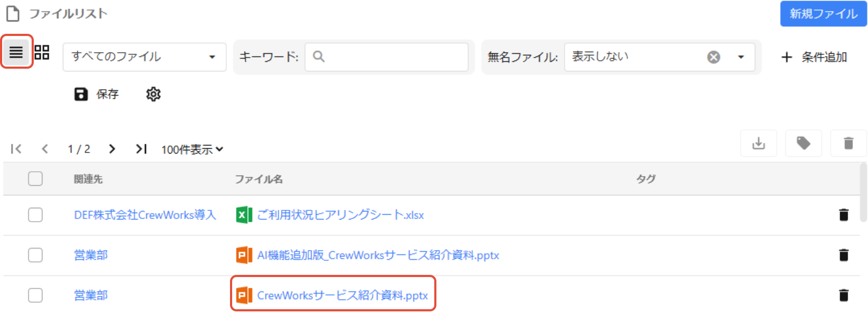Screen dimensions: 868x313
Task: Click the 新規ファイル button
Action: (x=824, y=13)
